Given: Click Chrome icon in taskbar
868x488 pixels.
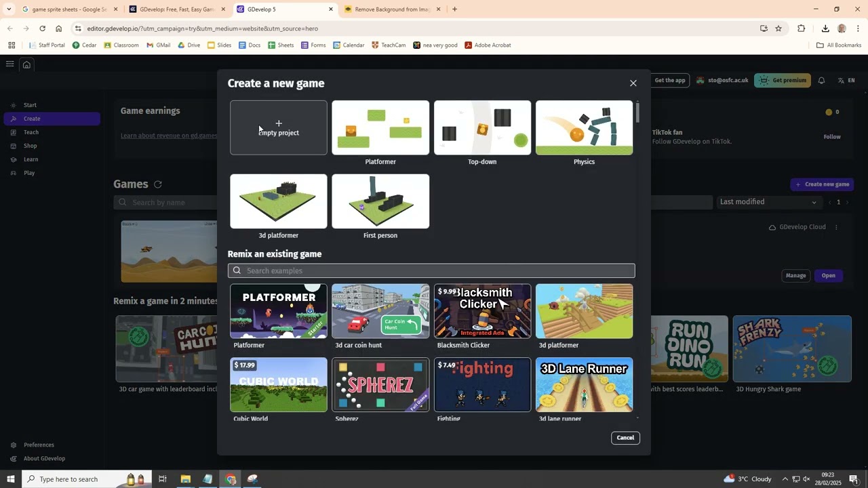Looking at the screenshot, I should click(x=231, y=479).
